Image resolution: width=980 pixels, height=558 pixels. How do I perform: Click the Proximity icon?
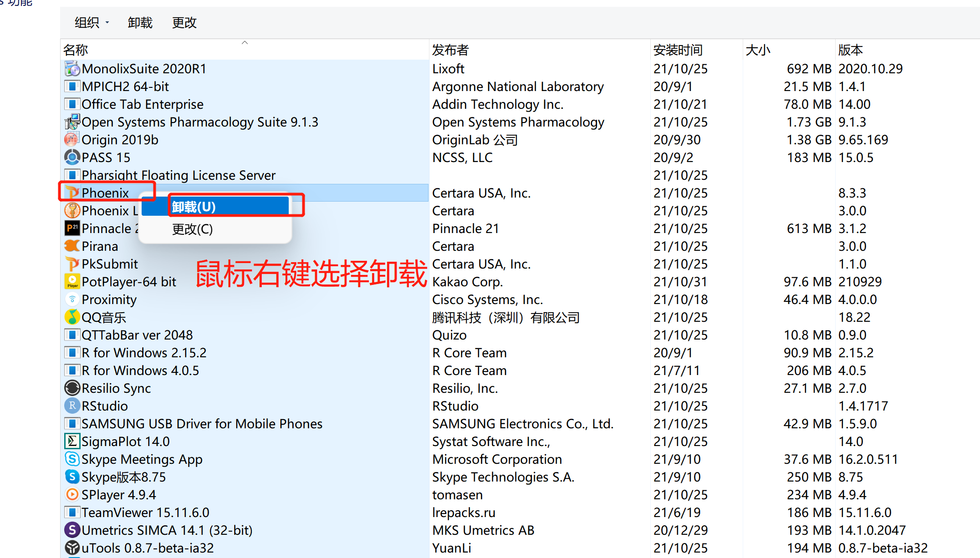[x=72, y=299]
